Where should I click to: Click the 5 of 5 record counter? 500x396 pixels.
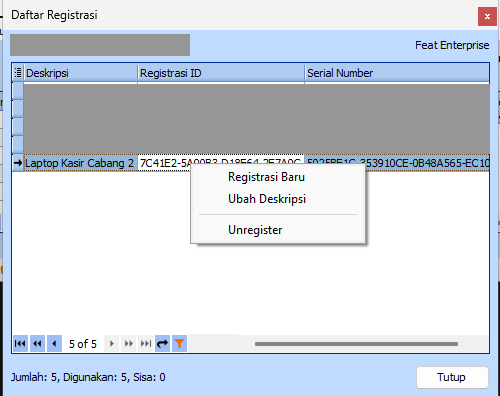tap(83, 344)
